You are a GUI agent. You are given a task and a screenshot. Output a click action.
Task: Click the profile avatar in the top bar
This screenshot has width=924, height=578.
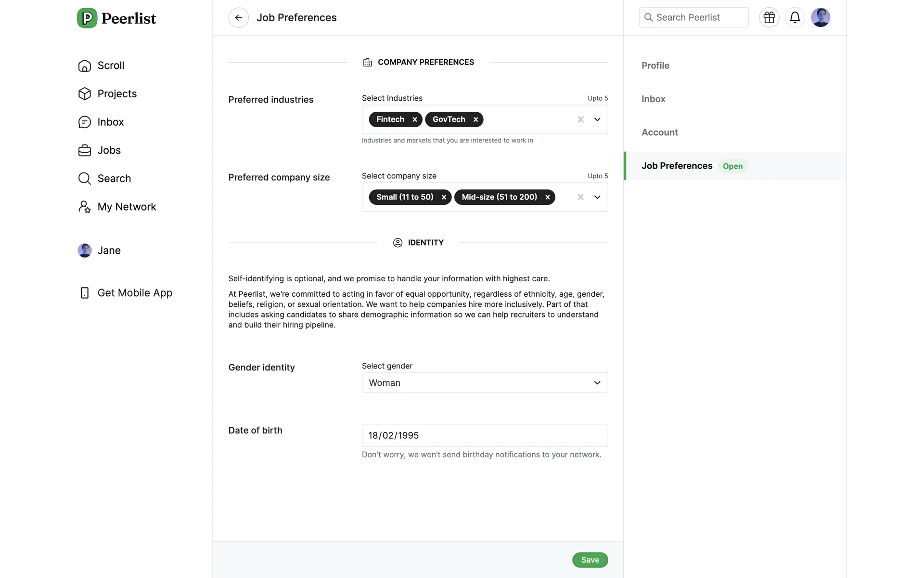[820, 18]
